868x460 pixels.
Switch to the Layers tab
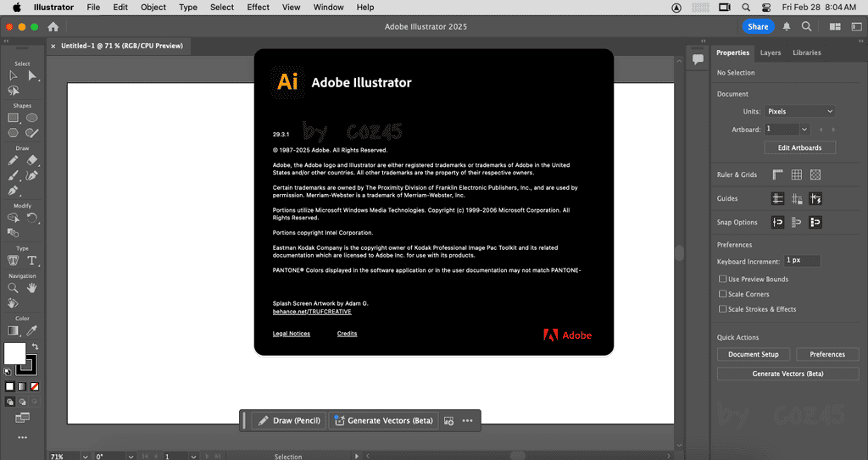(x=770, y=53)
